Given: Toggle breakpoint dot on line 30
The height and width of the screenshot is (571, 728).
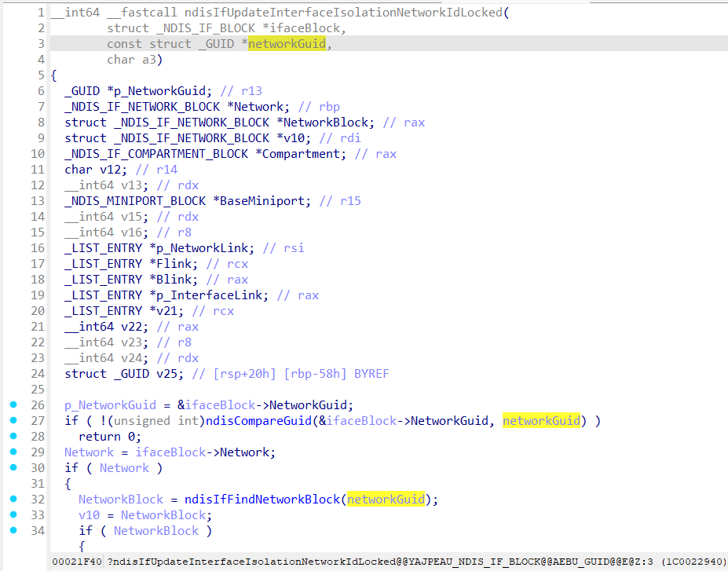Looking at the screenshot, I should 13,467.
